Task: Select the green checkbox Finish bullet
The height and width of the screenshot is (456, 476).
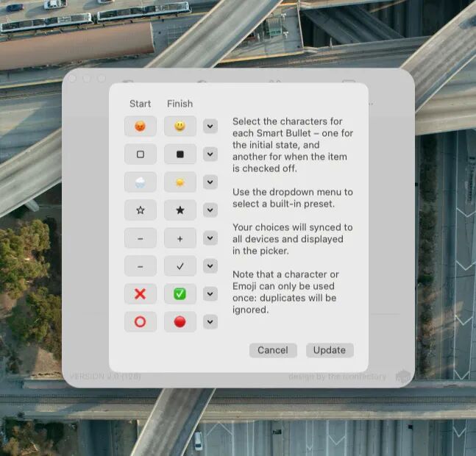Action: coord(180,294)
